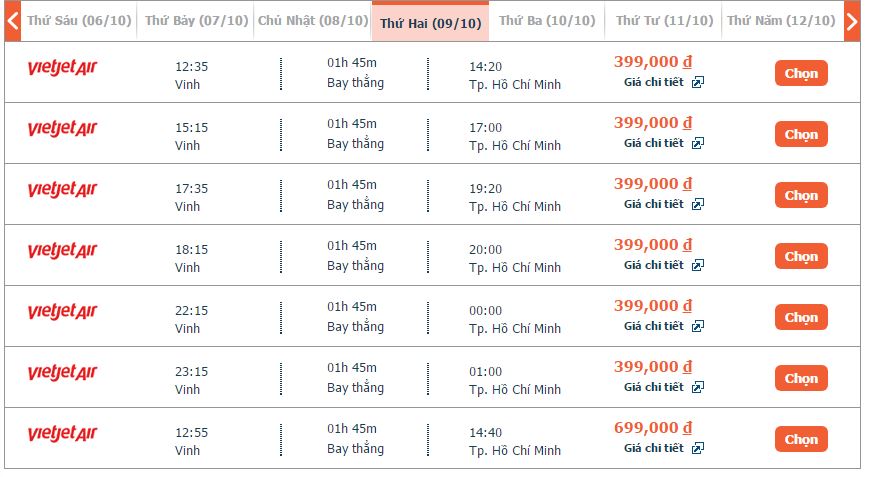The height and width of the screenshot is (477, 870).
Task: Open price detail icon for 23:15 flight
Action: (x=698, y=388)
